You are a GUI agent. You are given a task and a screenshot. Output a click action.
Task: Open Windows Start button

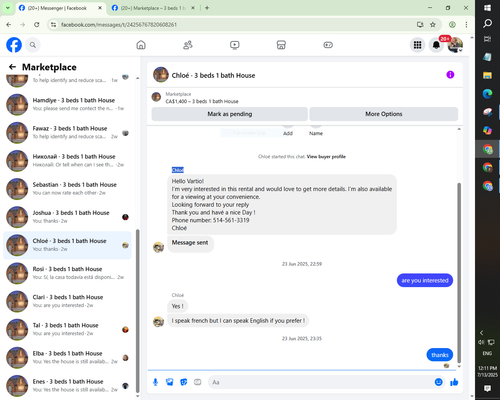[x=487, y=8]
